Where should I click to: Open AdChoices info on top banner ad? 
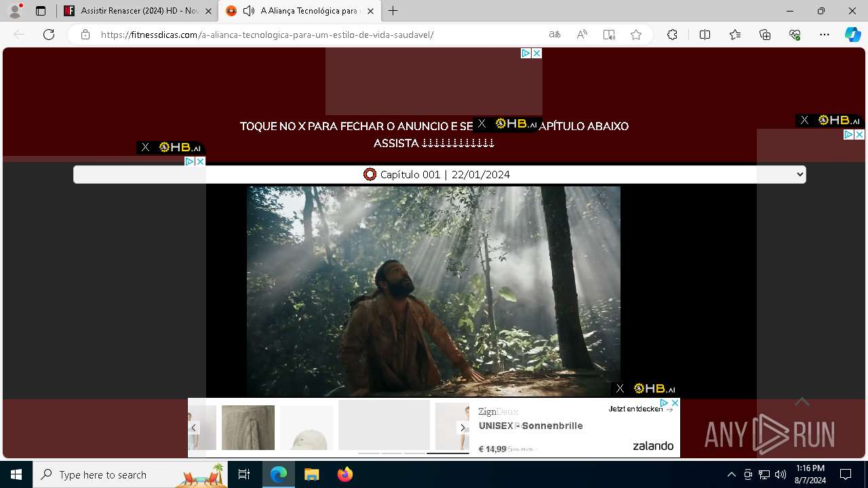click(x=526, y=53)
